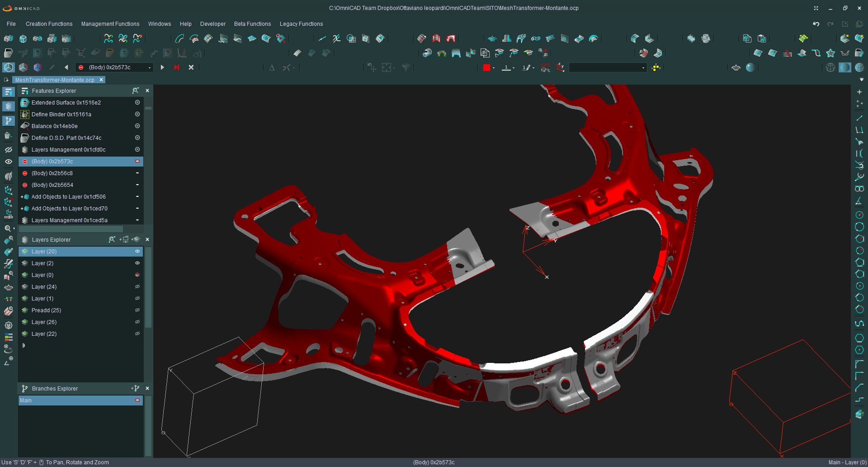Select the Balance 0x14eb0e feature
Screen dimensions: 868x467
[x=55, y=126]
